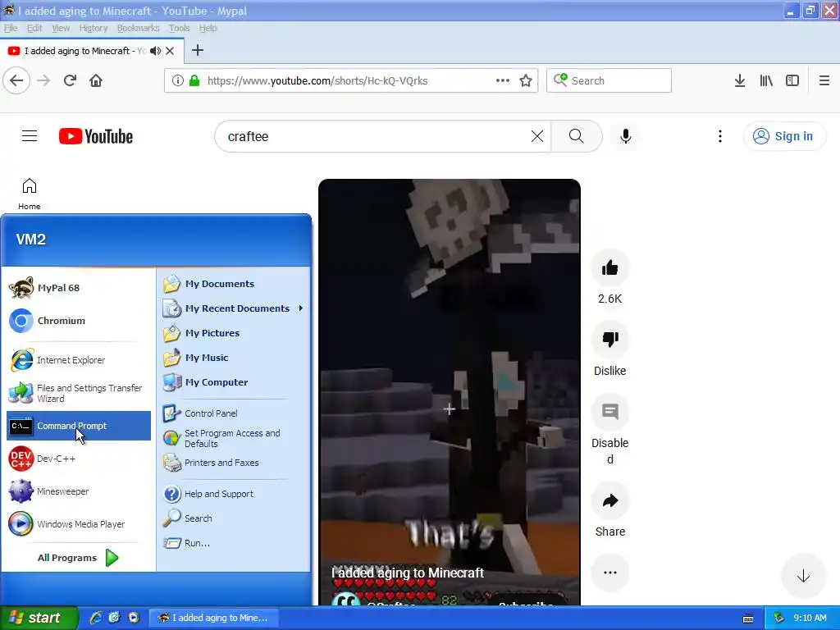Share the short using the arrow icon
This screenshot has width=840, height=630.
coord(609,501)
